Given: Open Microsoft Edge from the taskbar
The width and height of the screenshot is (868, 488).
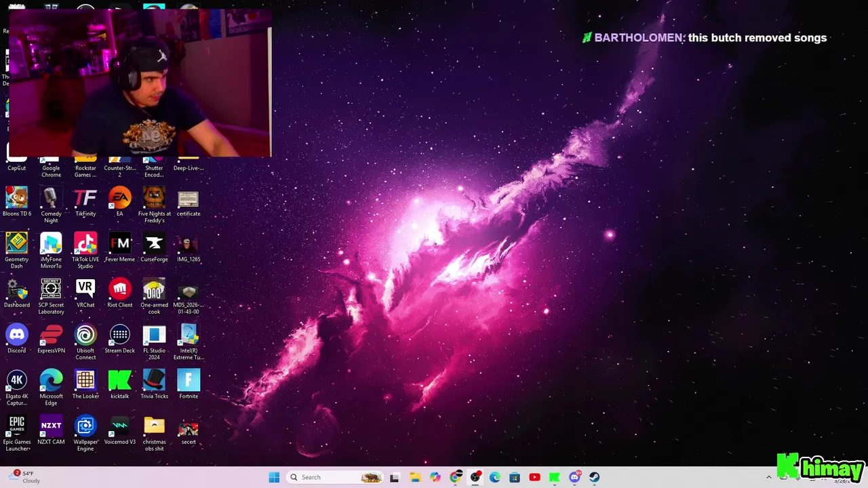Looking at the screenshot, I should coord(495,477).
